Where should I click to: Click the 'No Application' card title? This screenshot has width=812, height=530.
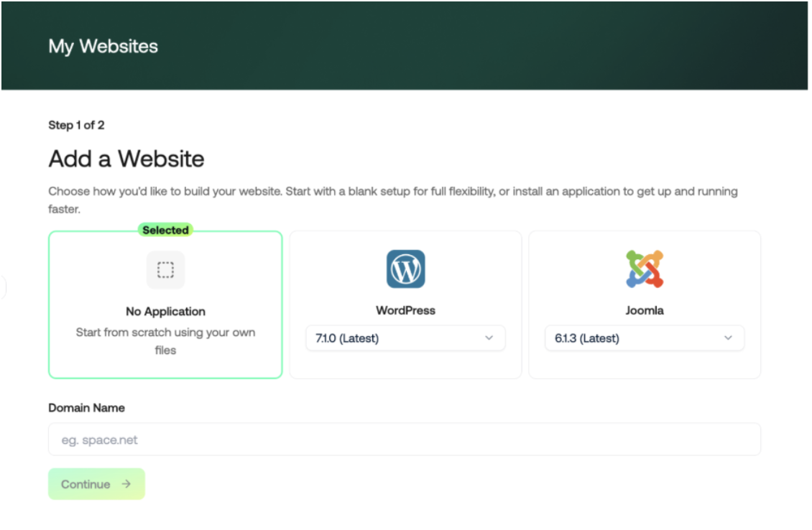pos(165,312)
